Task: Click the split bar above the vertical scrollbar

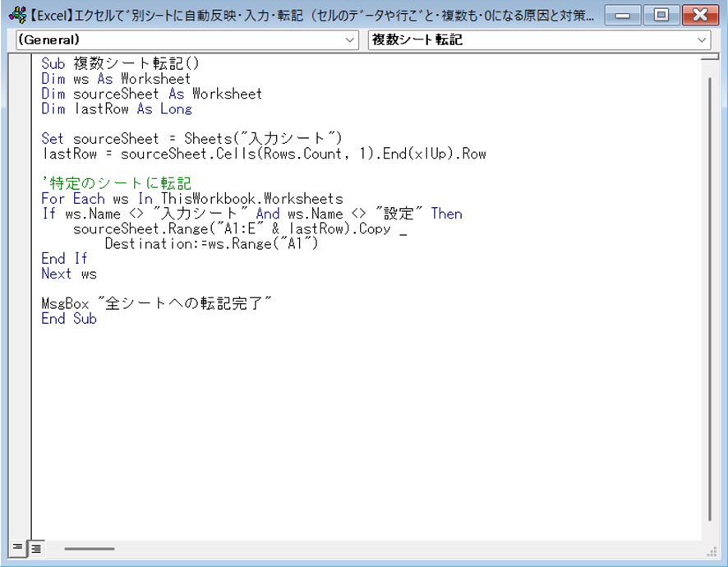Action: tap(709, 57)
